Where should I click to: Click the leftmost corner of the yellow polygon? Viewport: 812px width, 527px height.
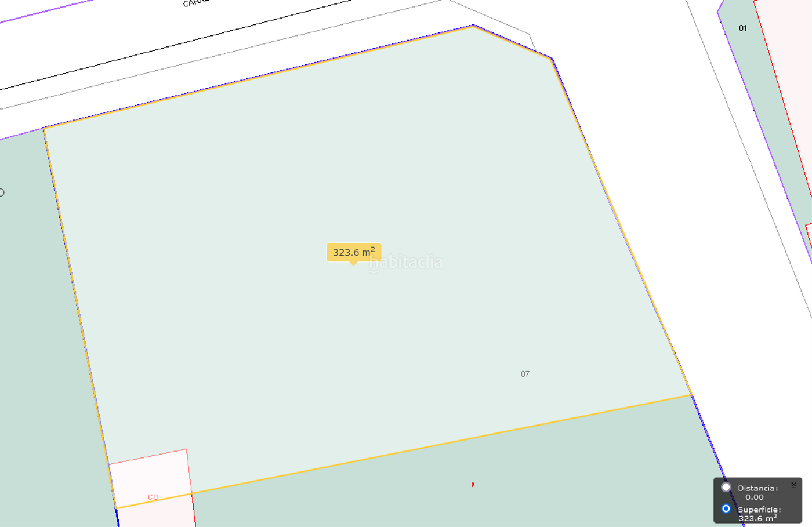[x=44, y=128]
